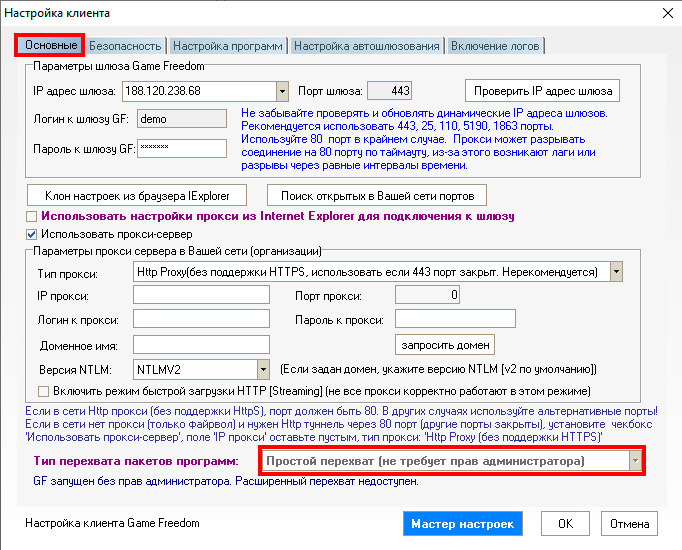Click the Доменное имя field
Screen dimensions: 682x550
pyautogui.click(x=201, y=344)
